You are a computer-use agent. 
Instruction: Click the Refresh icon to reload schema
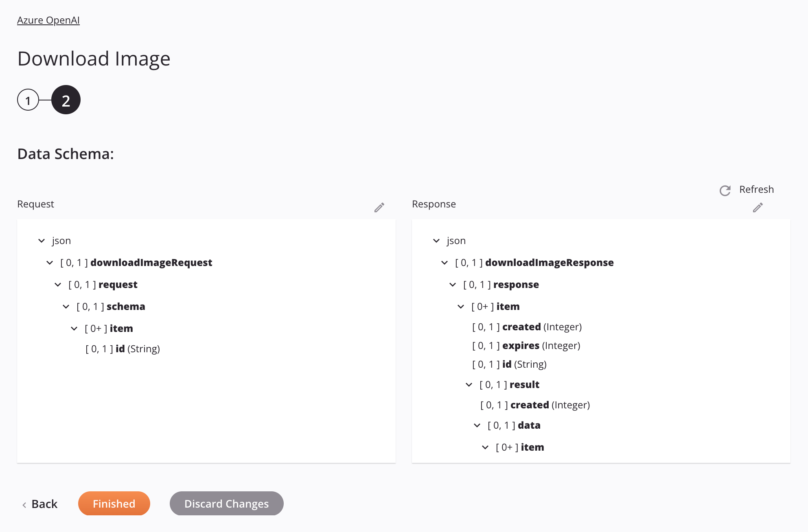point(725,190)
